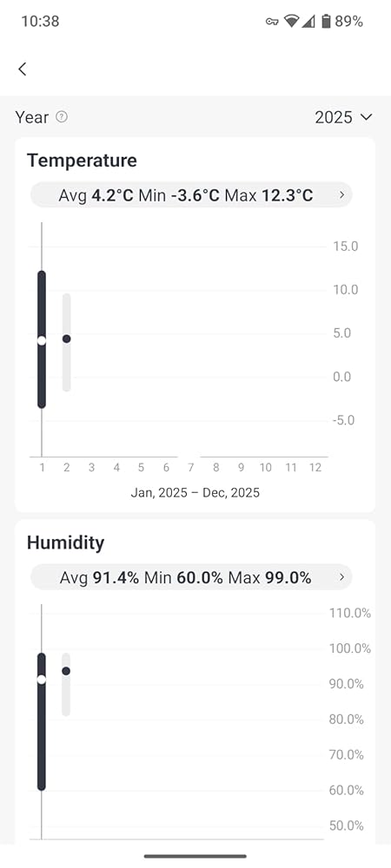Open the 2025 year dropdown
This screenshot has width=391, height=868.
click(343, 117)
